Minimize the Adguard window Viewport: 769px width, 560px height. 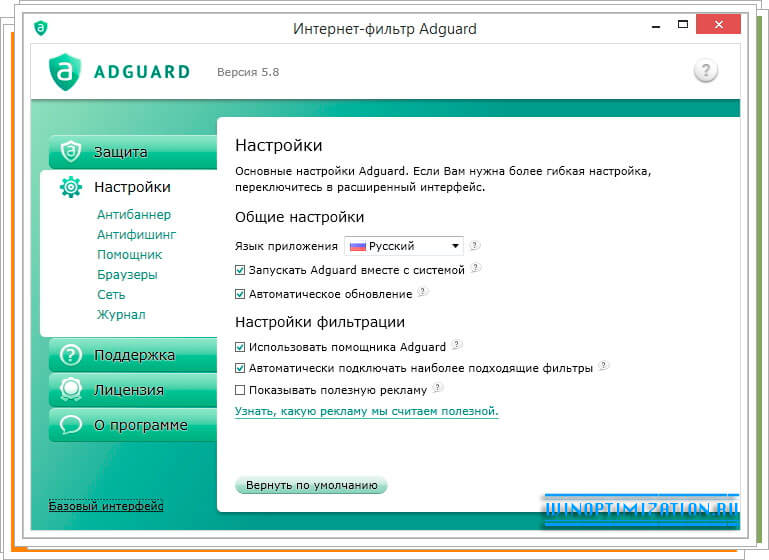[656, 27]
